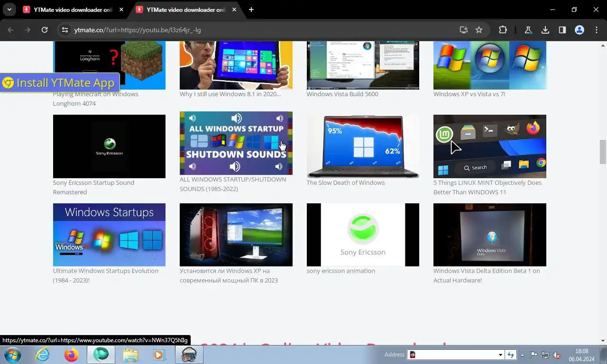Go forward in browser history
Image resolution: width=607 pixels, height=364 pixels.
pos(28,30)
